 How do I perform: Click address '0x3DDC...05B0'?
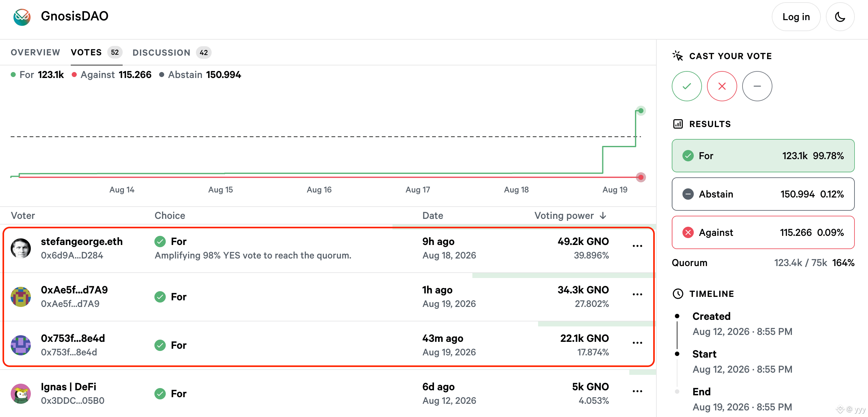point(72,401)
